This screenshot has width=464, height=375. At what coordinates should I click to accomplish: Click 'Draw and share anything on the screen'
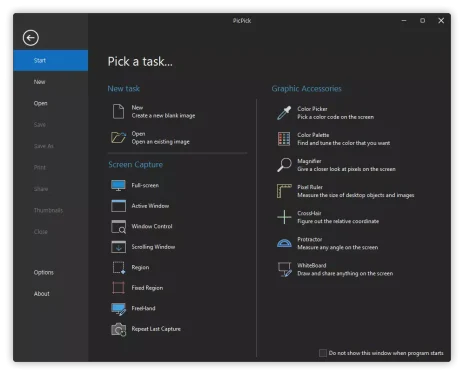[345, 273]
